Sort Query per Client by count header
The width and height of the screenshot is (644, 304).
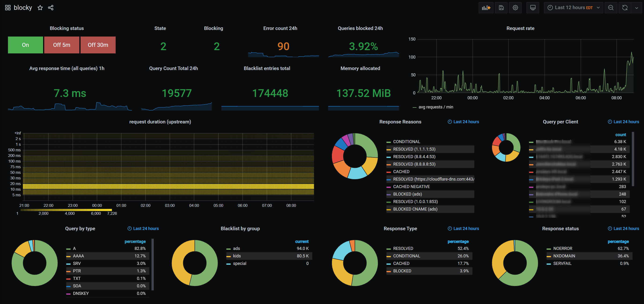tap(621, 135)
